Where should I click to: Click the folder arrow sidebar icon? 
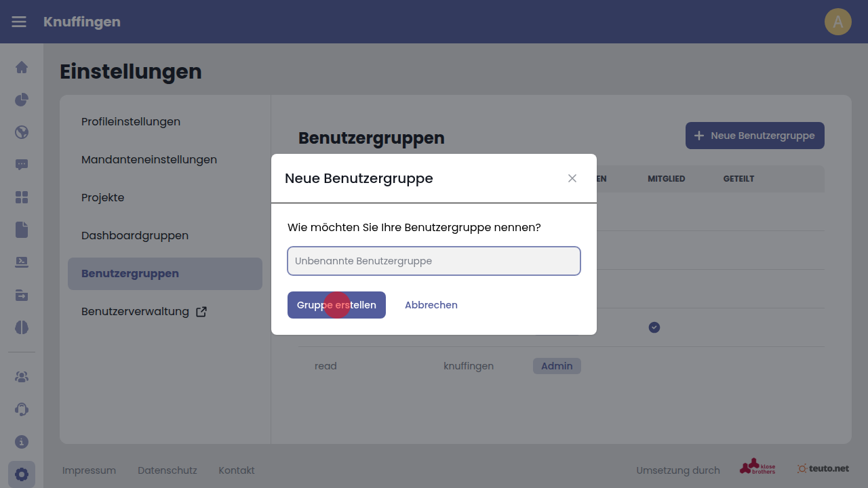pyautogui.click(x=22, y=295)
